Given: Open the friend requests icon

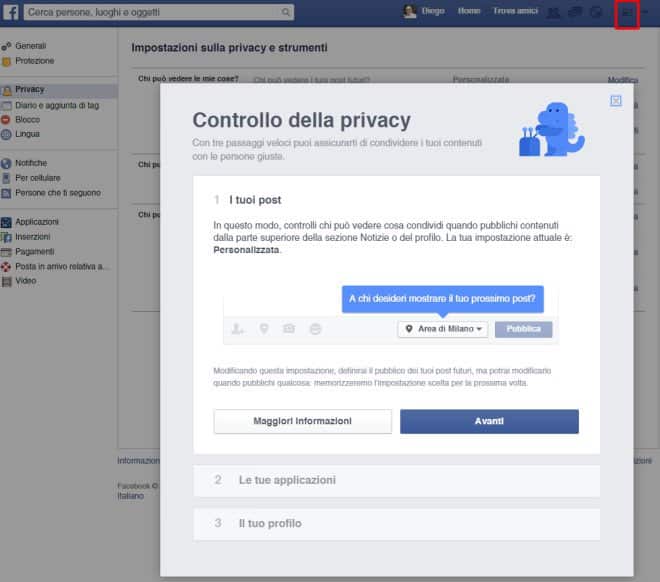Looking at the screenshot, I should point(554,12).
